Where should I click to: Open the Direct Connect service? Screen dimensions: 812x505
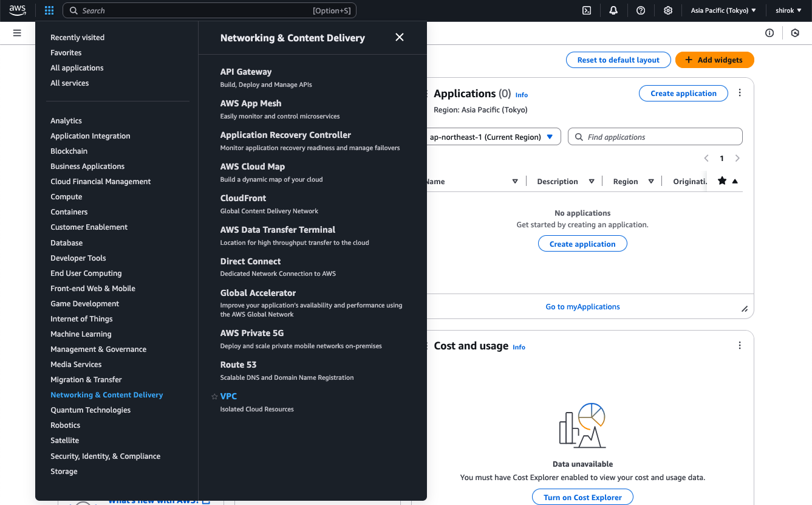coord(250,261)
